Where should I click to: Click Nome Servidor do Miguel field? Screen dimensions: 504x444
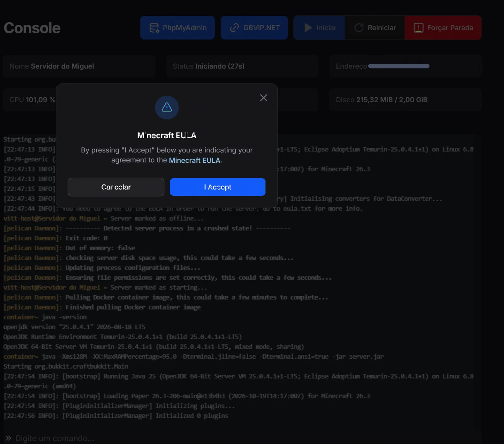(79, 66)
